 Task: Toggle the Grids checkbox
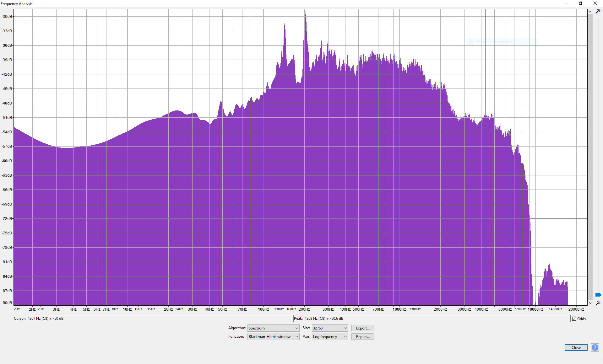pyautogui.click(x=574, y=318)
